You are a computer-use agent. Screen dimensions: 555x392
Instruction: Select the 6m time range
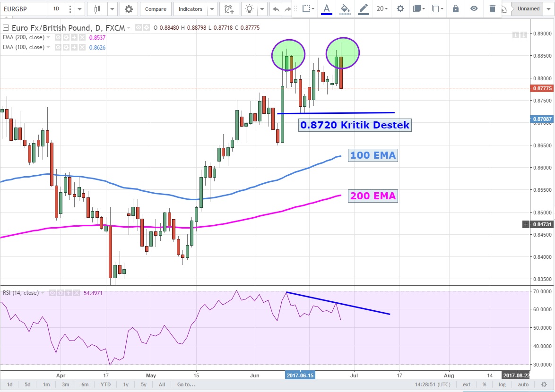click(x=85, y=384)
